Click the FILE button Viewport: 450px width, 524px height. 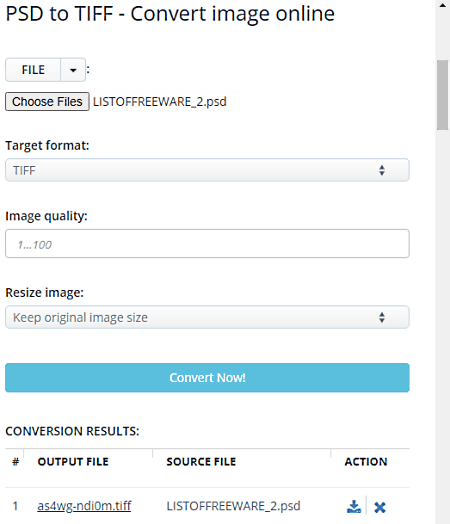pos(33,70)
